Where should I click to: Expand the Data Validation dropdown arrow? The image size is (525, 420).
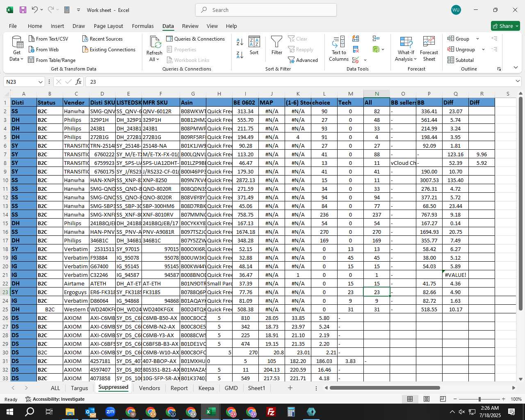tap(365, 60)
